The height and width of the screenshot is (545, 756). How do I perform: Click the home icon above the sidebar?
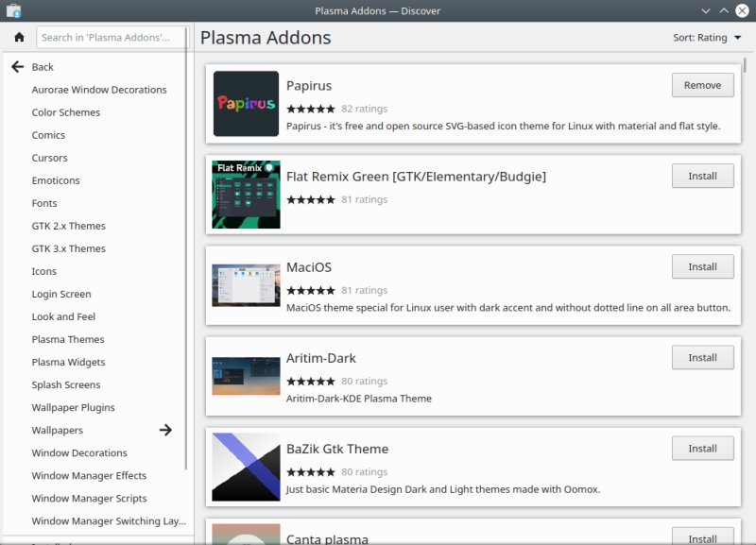click(x=18, y=37)
